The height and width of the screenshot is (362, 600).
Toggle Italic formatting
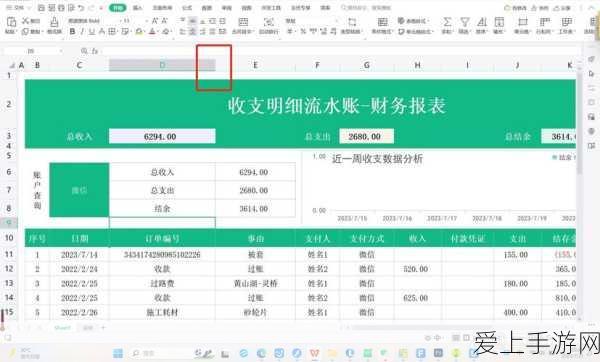tap(82, 31)
